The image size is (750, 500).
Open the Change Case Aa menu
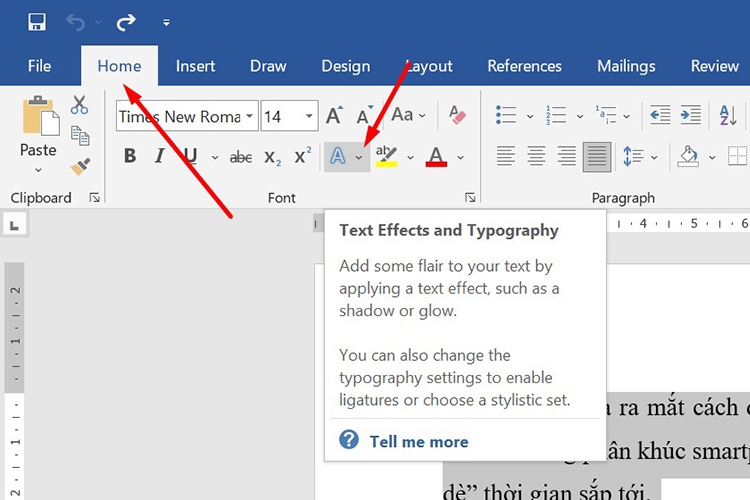[x=408, y=115]
